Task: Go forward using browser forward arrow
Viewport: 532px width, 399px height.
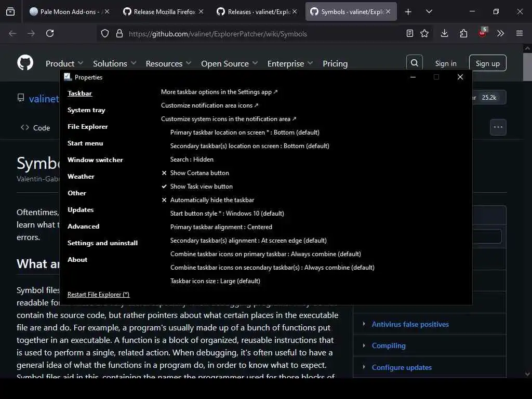Action: click(31, 33)
